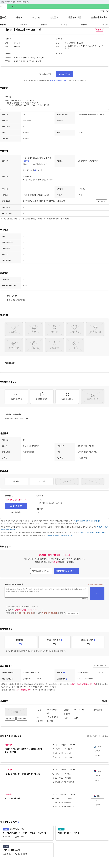Screen dimensions: 109x868
Task: Click the 관심정보 등록 heart button
Action: 45,74
